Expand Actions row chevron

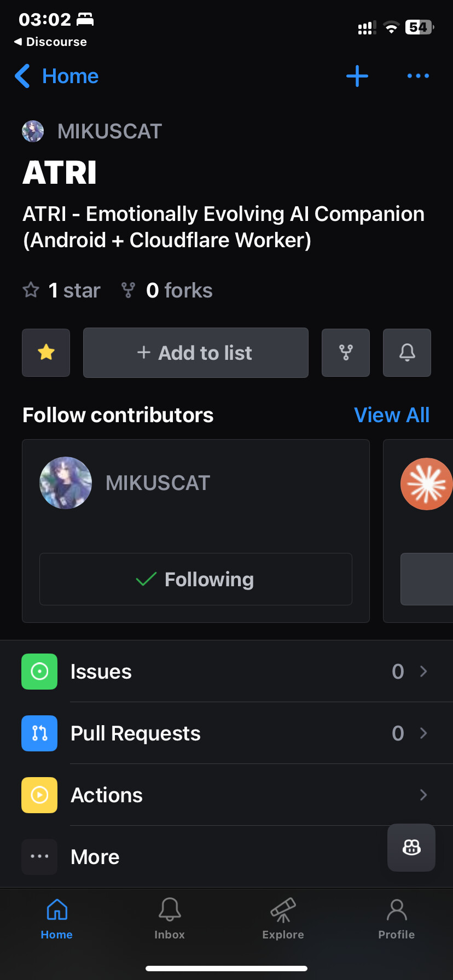pos(423,795)
